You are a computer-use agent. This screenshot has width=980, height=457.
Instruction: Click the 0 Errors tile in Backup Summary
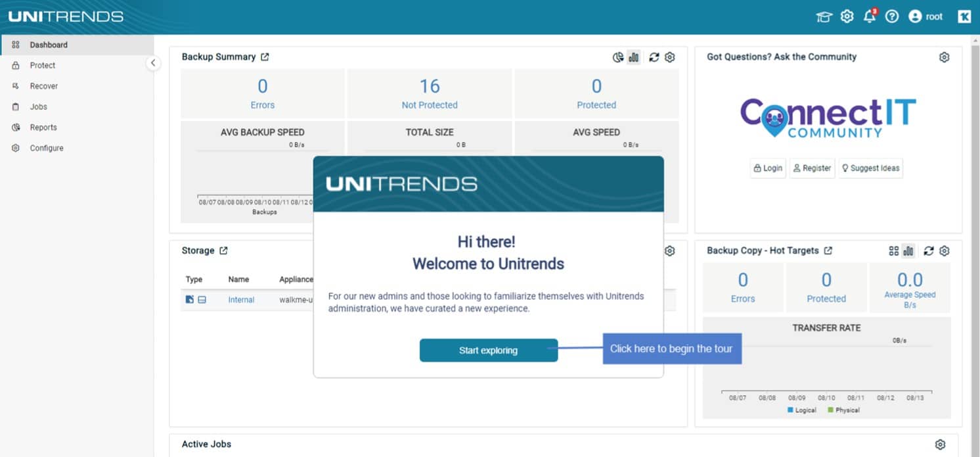(x=263, y=94)
